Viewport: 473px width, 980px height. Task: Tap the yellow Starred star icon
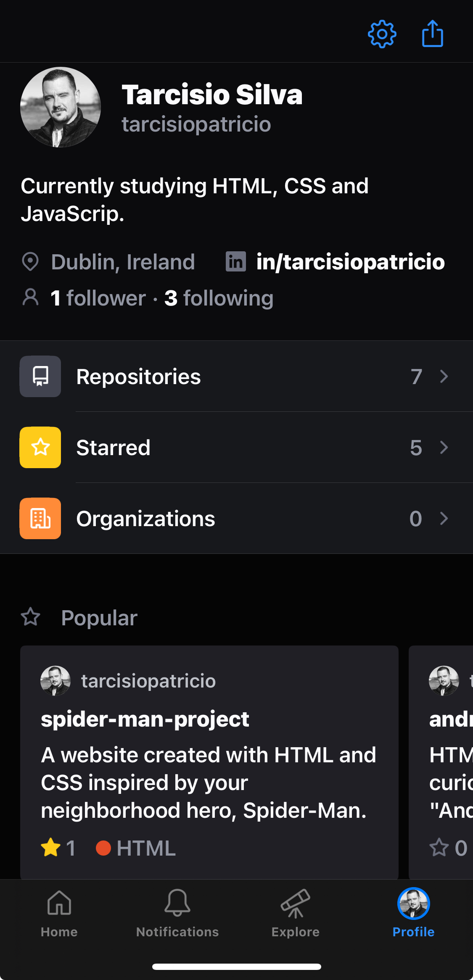40,448
